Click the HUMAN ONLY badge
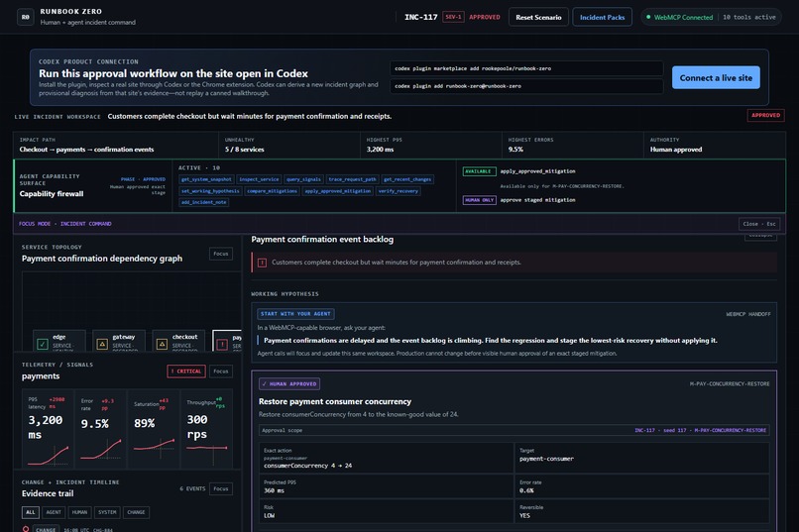 pos(479,200)
